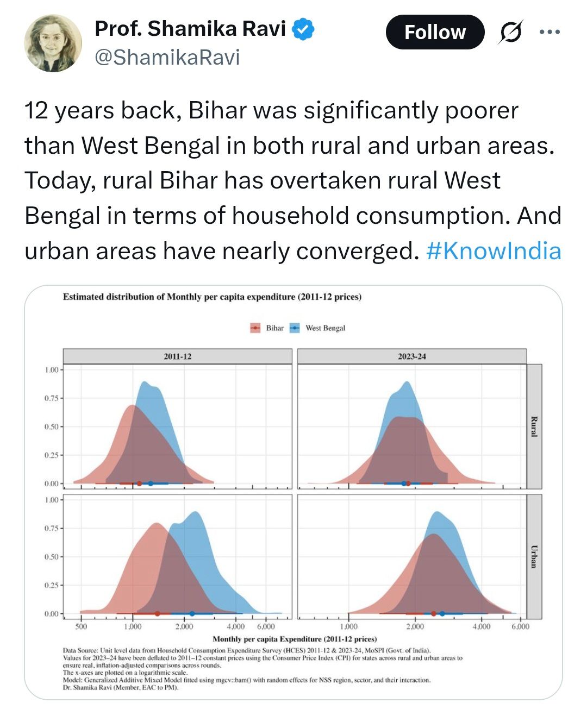Click the Rural 2011-12 density chart panel
587x728 pixels.
point(178,426)
